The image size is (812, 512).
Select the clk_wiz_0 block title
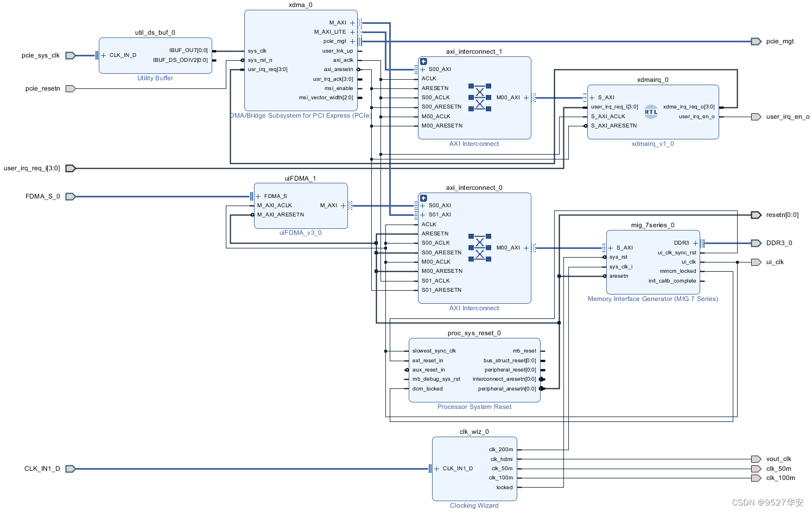click(474, 432)
